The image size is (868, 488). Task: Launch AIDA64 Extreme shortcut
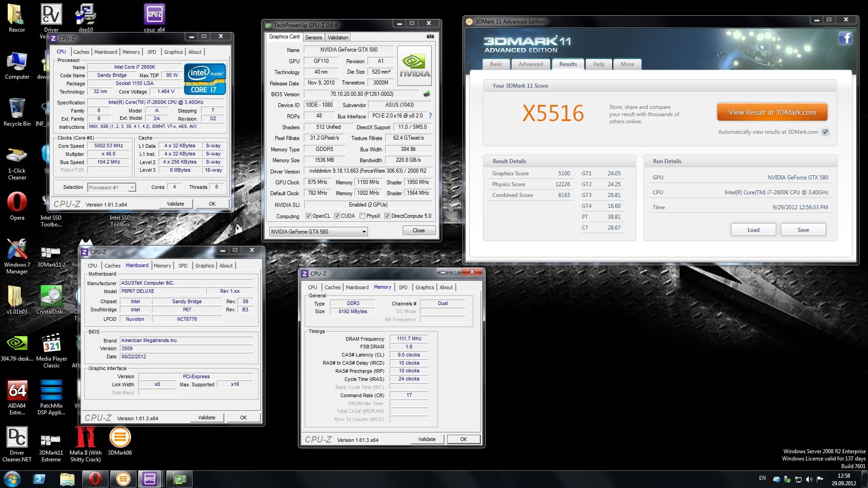[x=17, y=398]
